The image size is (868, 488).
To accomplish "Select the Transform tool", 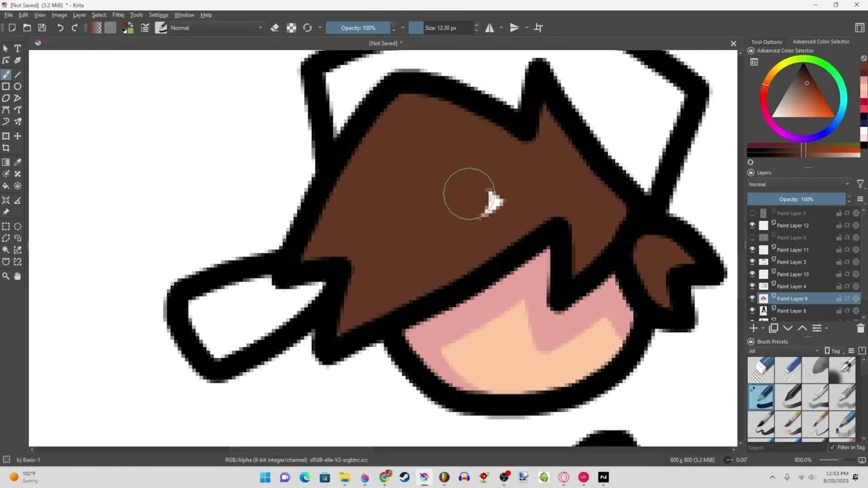I will 6,136.
